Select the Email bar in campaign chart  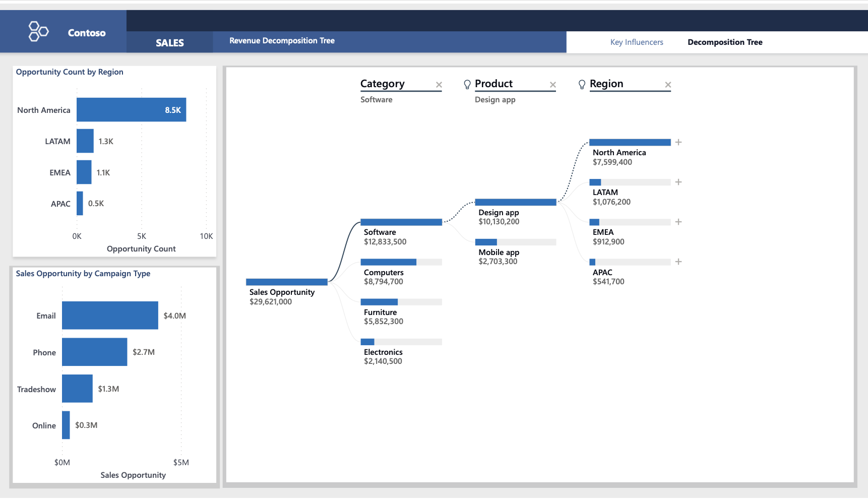(x=110, y=316)
